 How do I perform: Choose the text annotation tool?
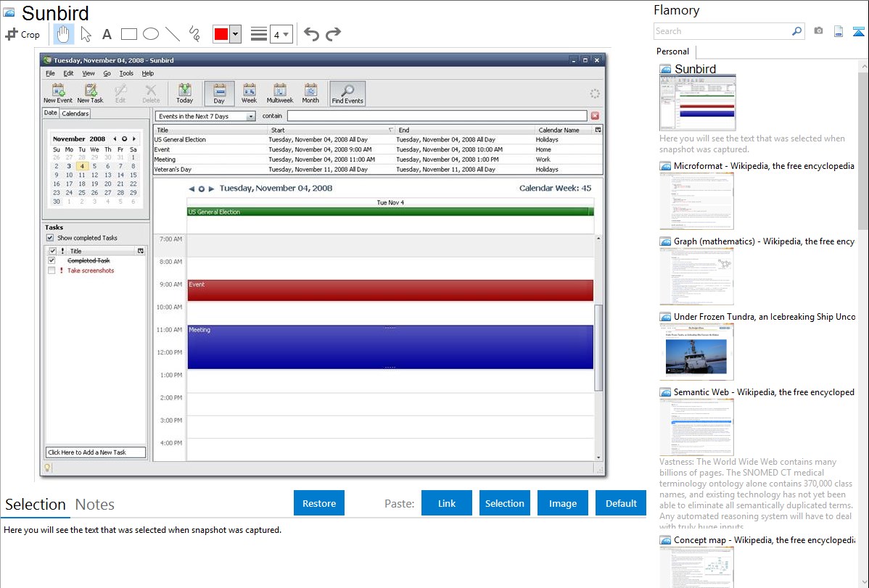pyautogui.click(x=107, y=34)
